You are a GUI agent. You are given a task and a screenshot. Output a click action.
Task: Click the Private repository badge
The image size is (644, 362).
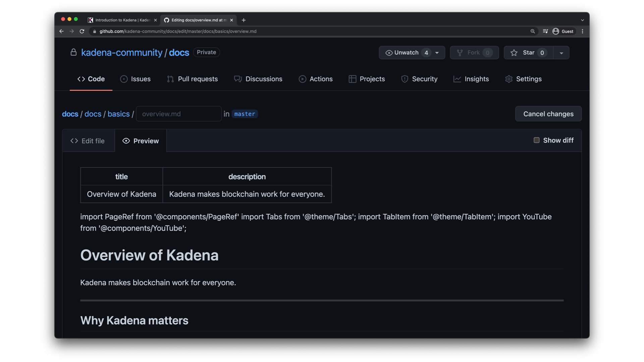coord(206,52)
